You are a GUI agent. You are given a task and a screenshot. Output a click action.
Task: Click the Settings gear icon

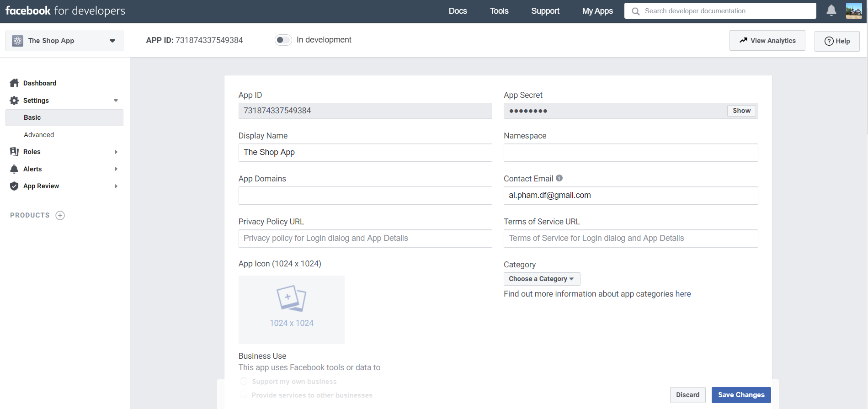click(x=14, y=101)
